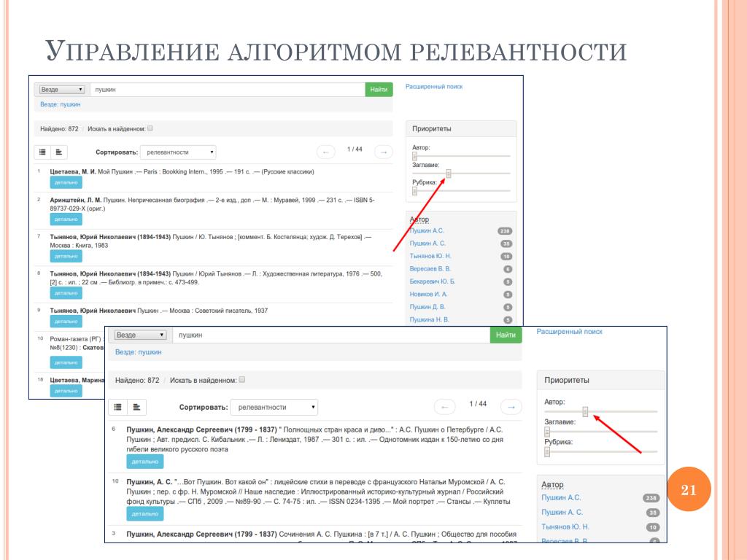This screenshot has height=560, width=747.
Task: Click 'Заглавие' priority slider handle in lower window
Action: coord(547,432)
